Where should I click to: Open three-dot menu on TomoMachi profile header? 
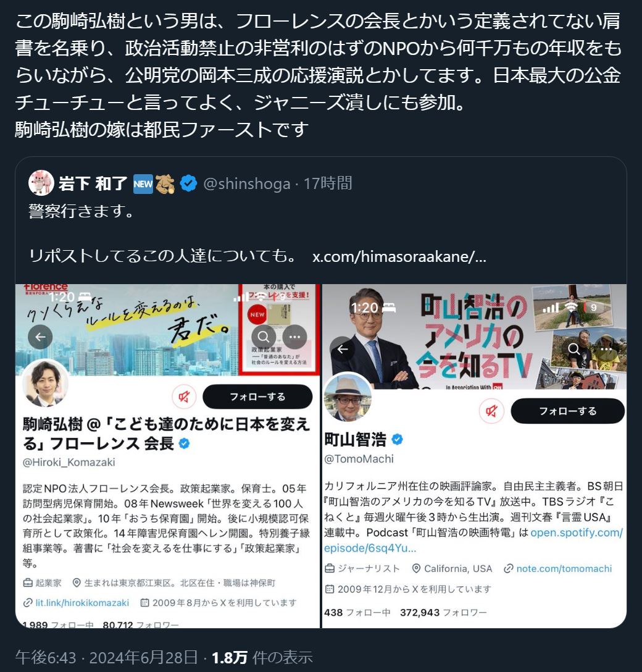(x=606, y=349)
